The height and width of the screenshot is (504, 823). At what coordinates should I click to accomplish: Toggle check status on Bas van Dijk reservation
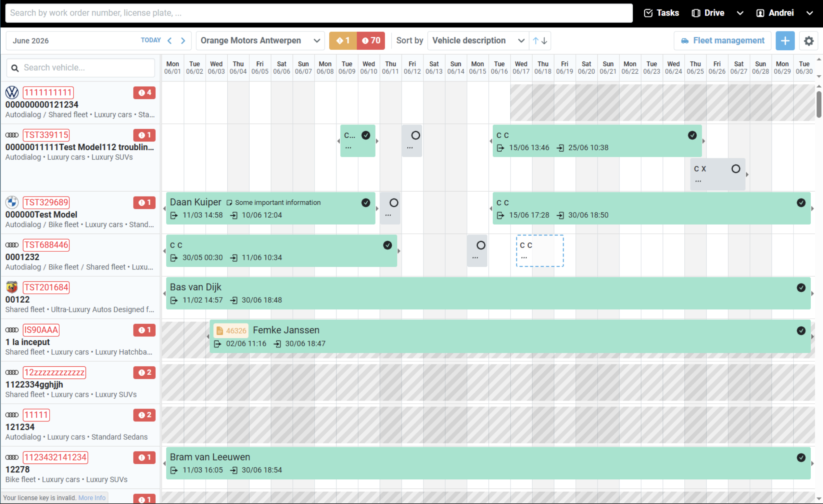point(801,288)
